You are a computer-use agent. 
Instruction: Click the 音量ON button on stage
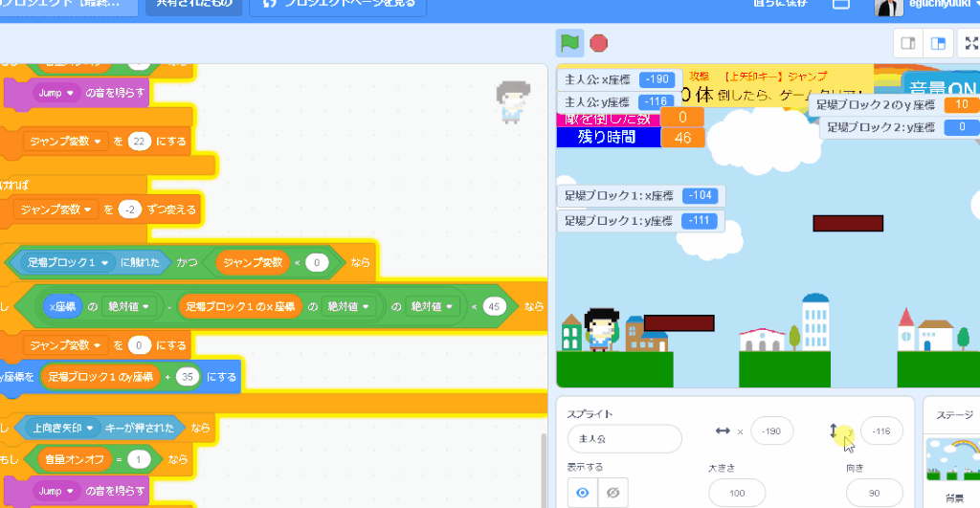pos(942,84)
